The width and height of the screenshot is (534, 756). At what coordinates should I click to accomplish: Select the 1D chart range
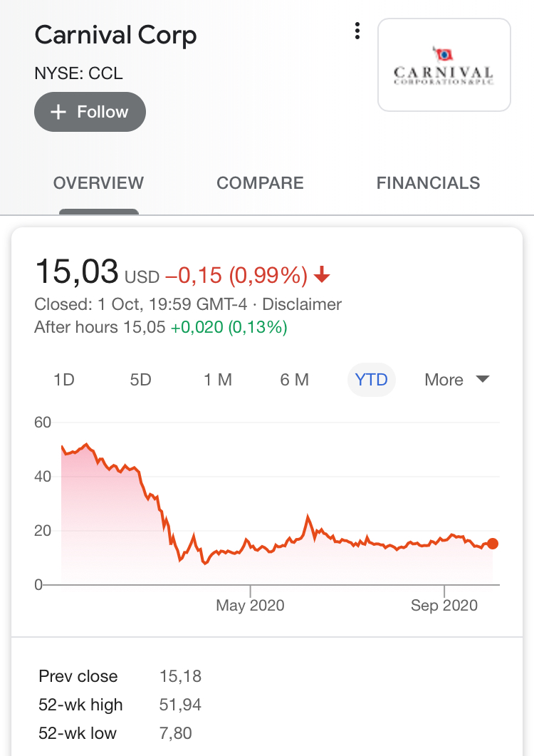pos(64,380)
